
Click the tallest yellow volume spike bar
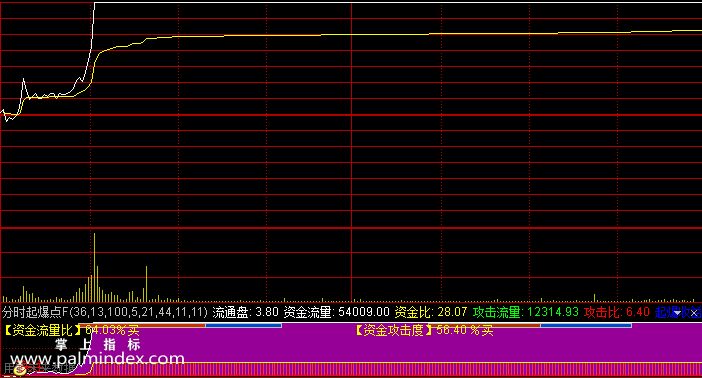(x=94, y=267)
